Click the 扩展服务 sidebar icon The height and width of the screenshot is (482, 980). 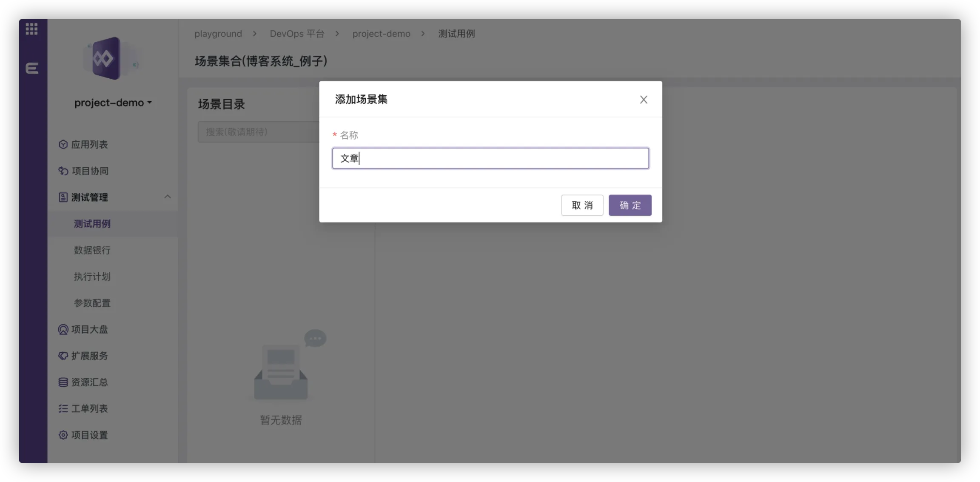[63, 356]
